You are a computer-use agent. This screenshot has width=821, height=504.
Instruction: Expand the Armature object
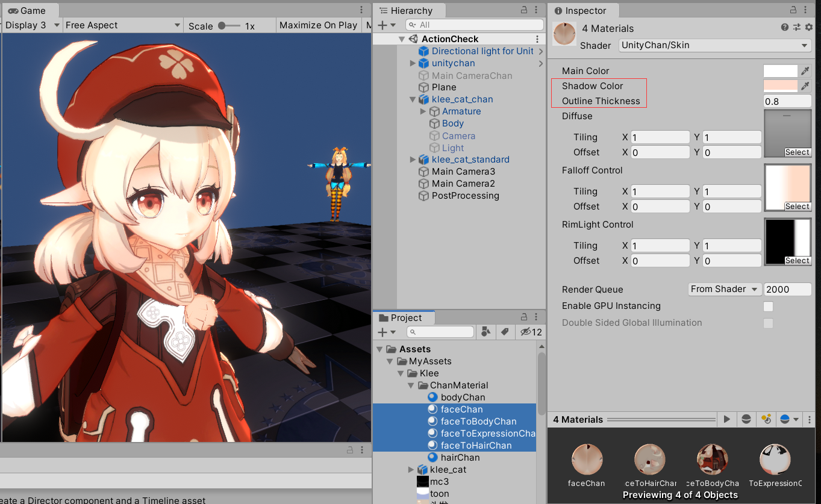click(423, 111)
